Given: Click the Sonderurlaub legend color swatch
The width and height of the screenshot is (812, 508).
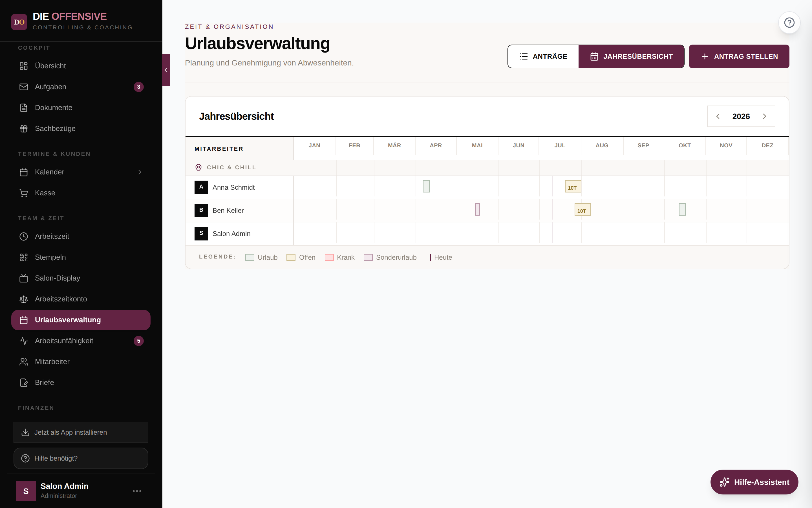Looking at the screenshot, I should pyautogui.click(x=368, y=257).
